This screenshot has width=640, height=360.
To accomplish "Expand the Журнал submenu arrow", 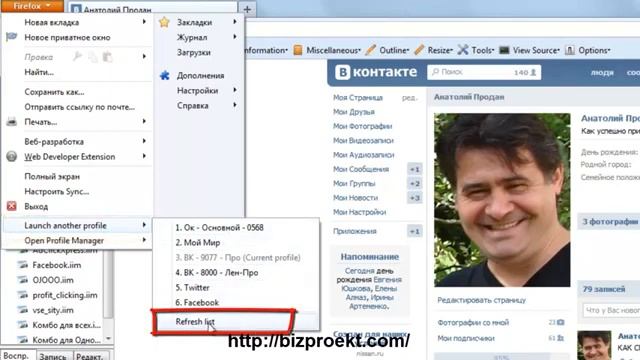I will (235, 37).
